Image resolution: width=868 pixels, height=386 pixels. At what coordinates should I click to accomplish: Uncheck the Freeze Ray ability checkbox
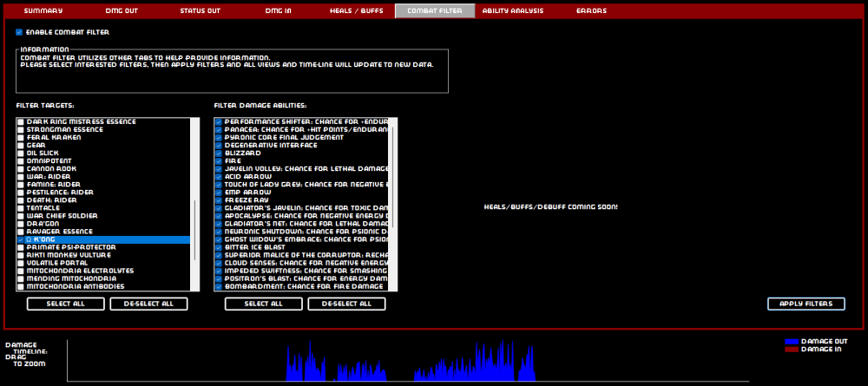[218, 200]
